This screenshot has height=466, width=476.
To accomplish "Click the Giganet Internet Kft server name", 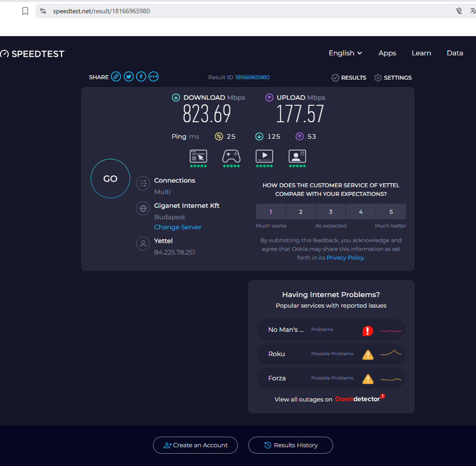I will 187,206.
